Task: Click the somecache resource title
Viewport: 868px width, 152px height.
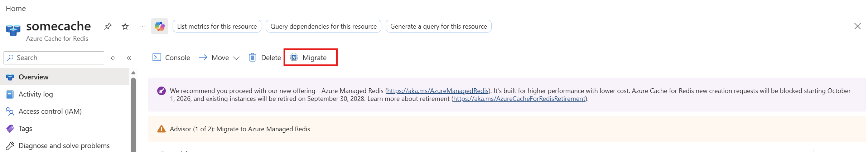Action: pos(58,26)
